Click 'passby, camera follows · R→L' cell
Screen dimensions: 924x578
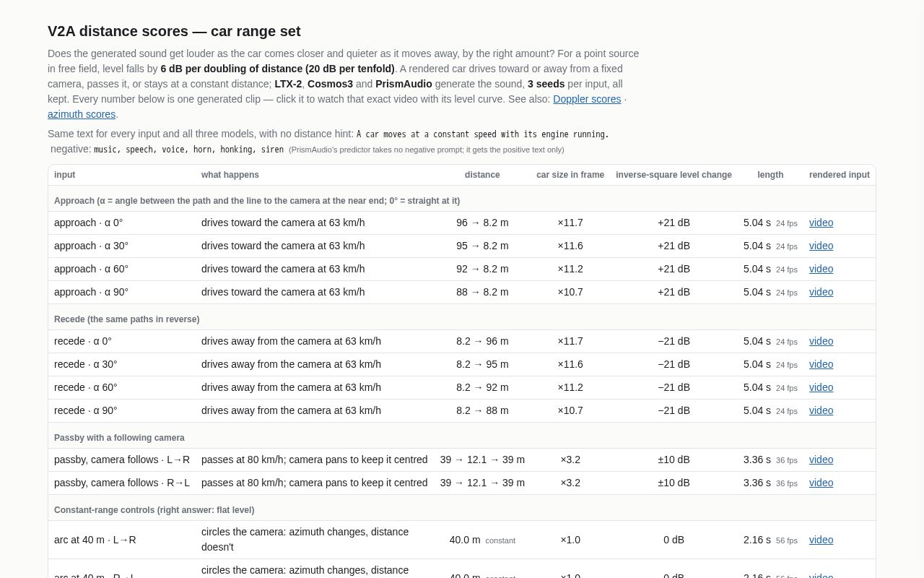[x=122, y=483]
